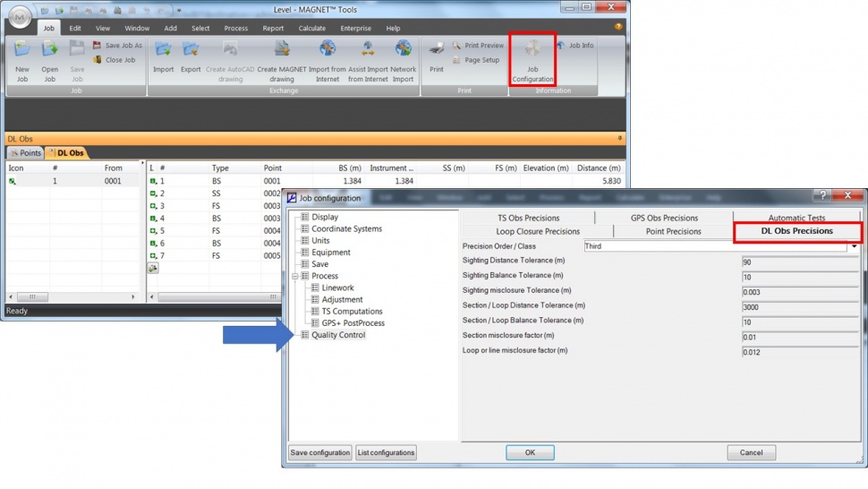
Task: Click the Network Import icon
Action: [403, 48]
